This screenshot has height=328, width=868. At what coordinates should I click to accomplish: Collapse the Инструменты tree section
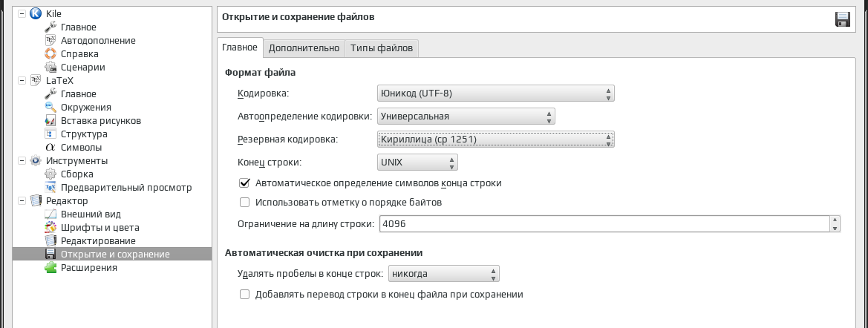tap(22, 160)
